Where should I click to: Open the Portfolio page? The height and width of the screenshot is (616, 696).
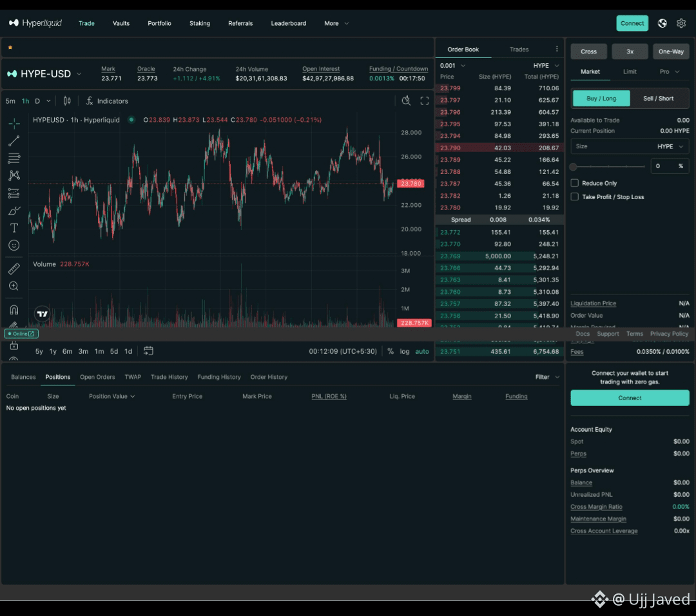point(159,23)
